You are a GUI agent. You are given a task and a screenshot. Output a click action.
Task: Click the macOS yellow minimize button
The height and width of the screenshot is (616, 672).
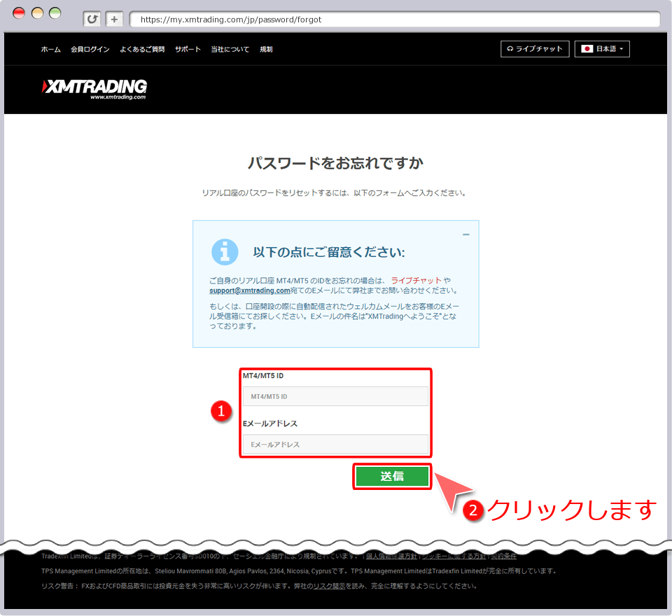37,13
